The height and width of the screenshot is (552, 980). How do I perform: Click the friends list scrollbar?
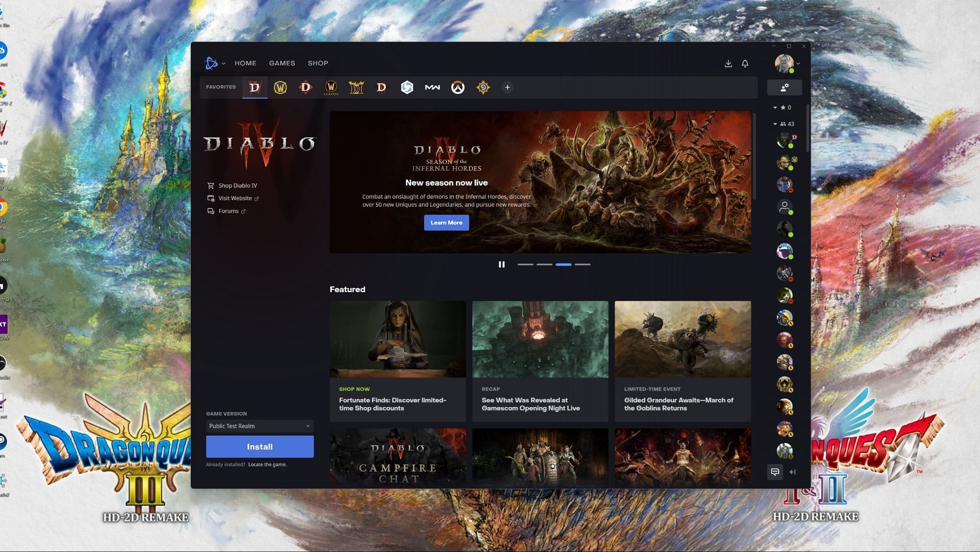tap(807, 128)
